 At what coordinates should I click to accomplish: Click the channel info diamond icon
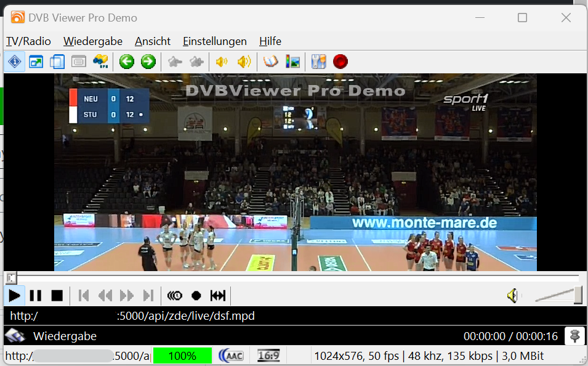coord(15,62)
